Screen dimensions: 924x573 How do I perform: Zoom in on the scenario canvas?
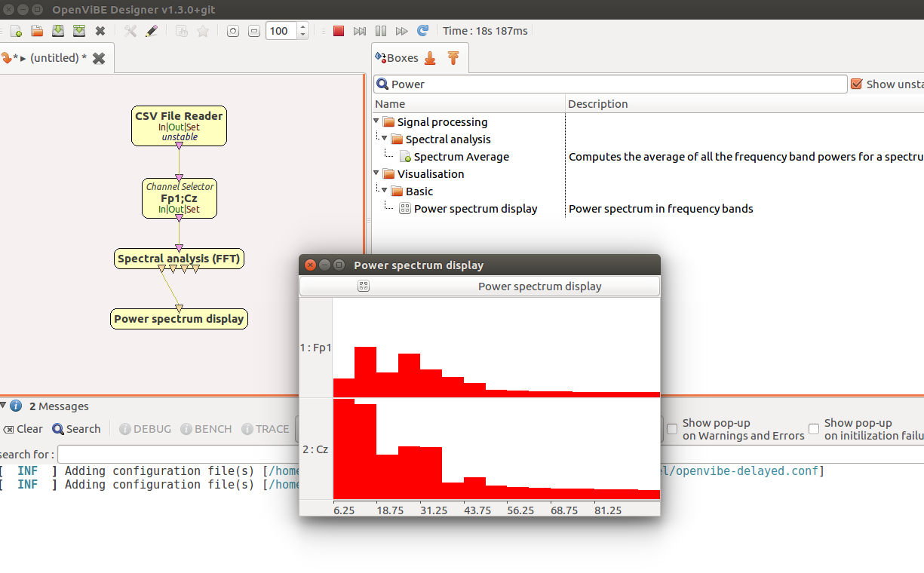[x=233, y=31]
